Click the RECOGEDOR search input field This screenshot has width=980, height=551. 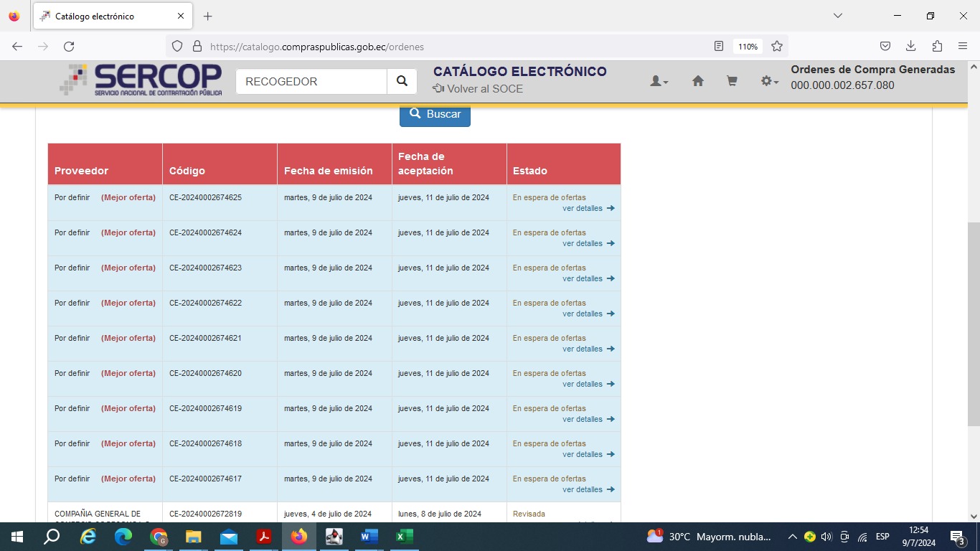(x=311, y=82)
